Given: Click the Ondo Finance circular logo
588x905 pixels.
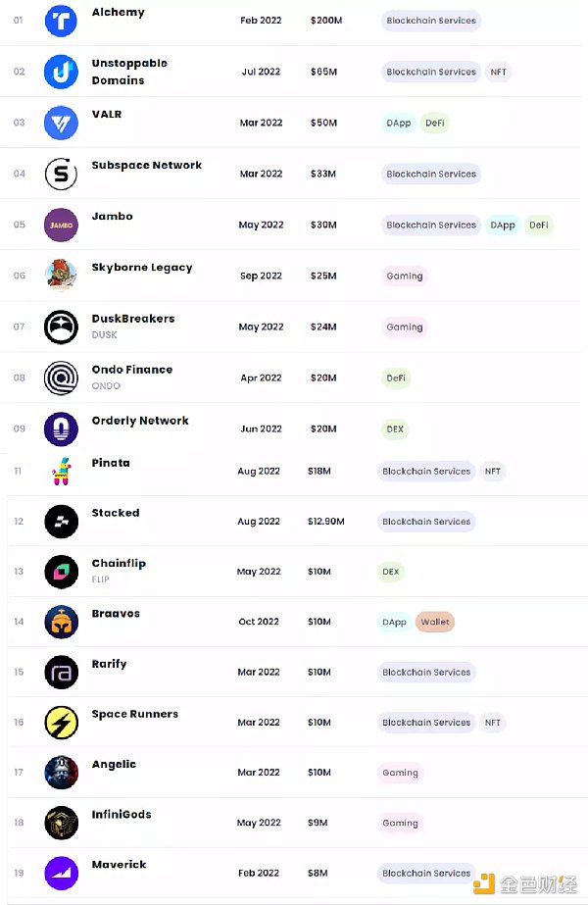Looking at the screenshot, I should point(61,377).
